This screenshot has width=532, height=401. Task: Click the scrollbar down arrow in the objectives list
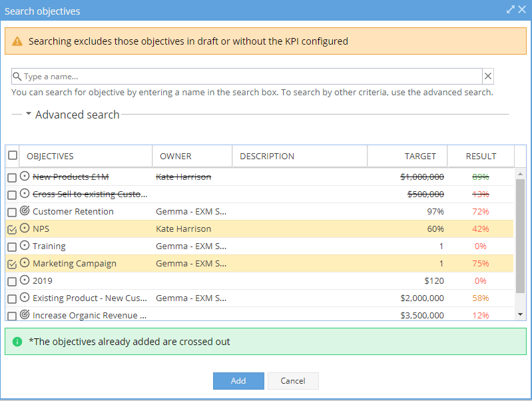(520, 314)
